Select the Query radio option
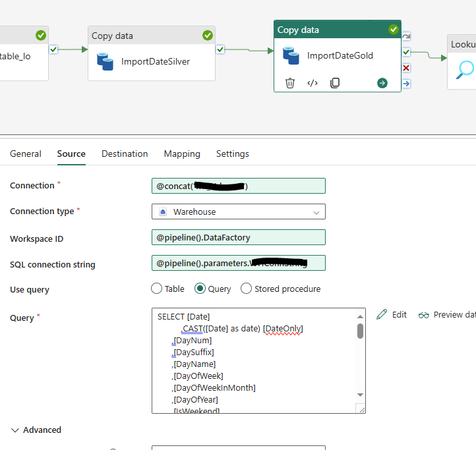The image size is (476, 450). coord(200,289)
